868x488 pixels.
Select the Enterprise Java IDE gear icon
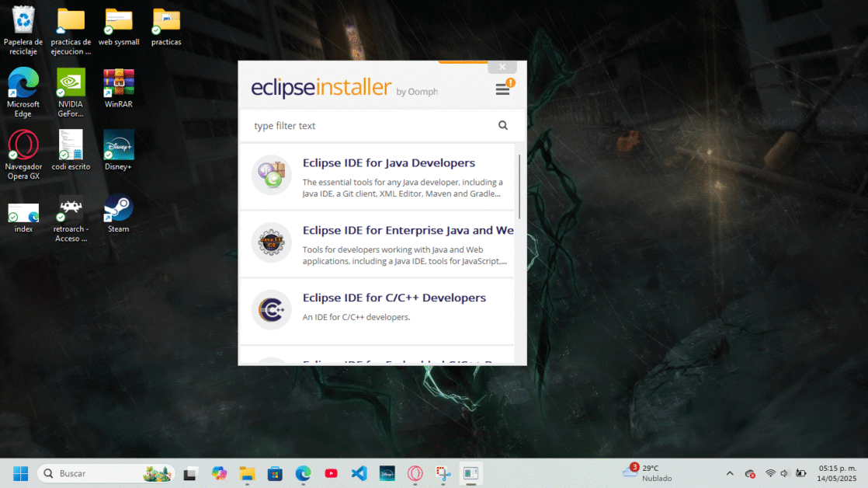coord(271,242)
